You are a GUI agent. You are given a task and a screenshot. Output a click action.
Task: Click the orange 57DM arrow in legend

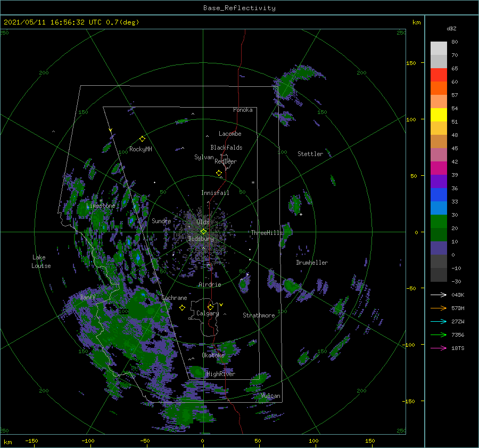point(439,308)
